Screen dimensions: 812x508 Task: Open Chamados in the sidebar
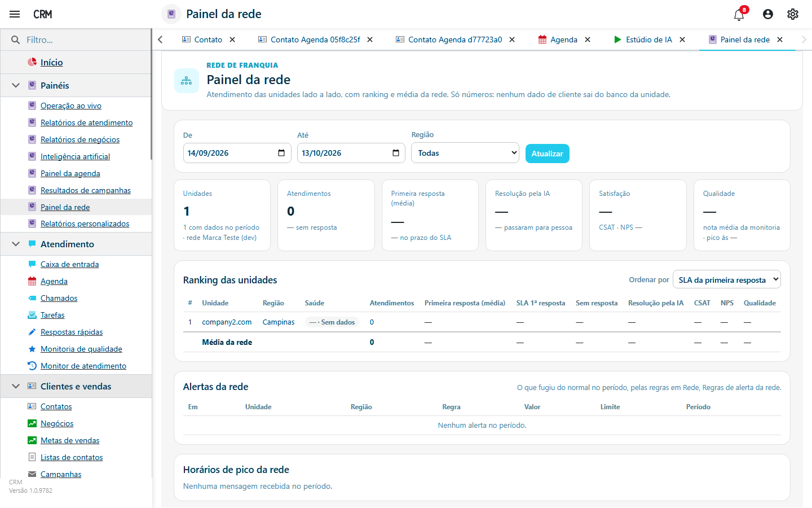pyautogui.click(x=59, y=298)
